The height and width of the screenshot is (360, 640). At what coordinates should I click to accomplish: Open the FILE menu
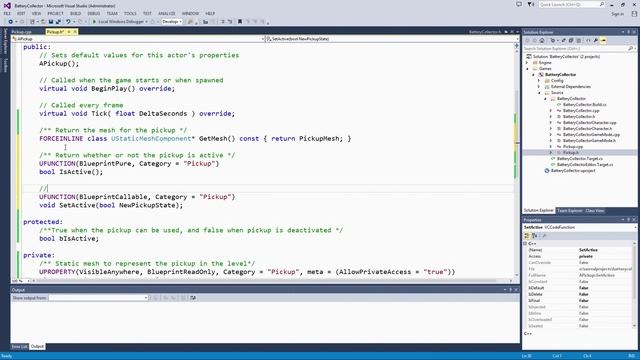coord(7,13)
